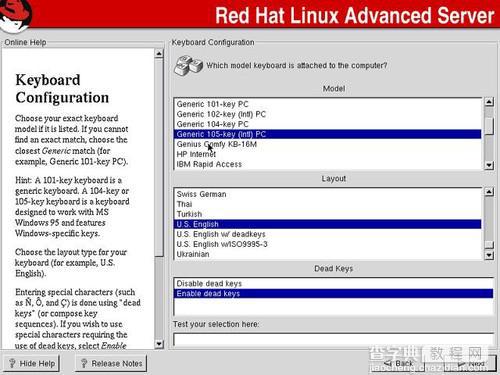Select Generic 102-key (Intl) PC model

click(327, 114)
